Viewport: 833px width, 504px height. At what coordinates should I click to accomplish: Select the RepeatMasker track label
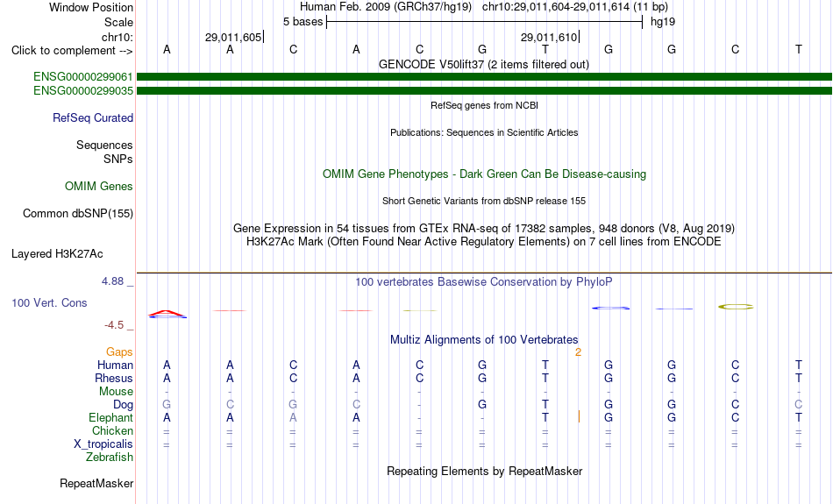96,483
